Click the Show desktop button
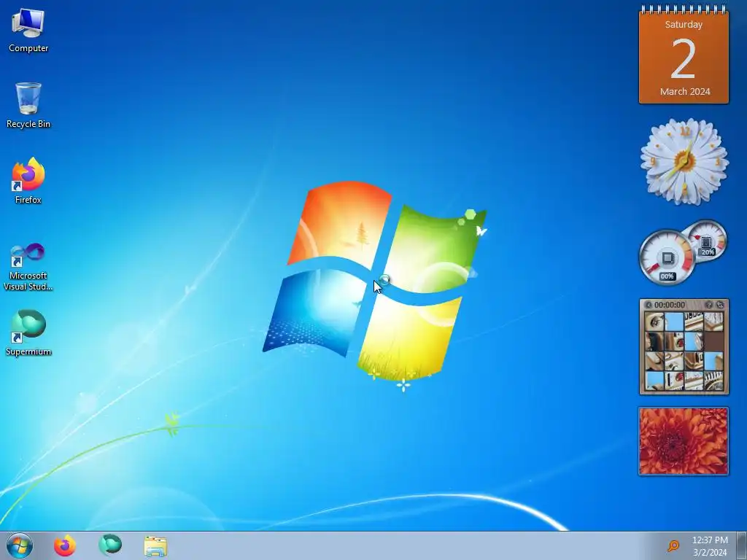The height and width of the screenshot is (560, 747). 741,545
